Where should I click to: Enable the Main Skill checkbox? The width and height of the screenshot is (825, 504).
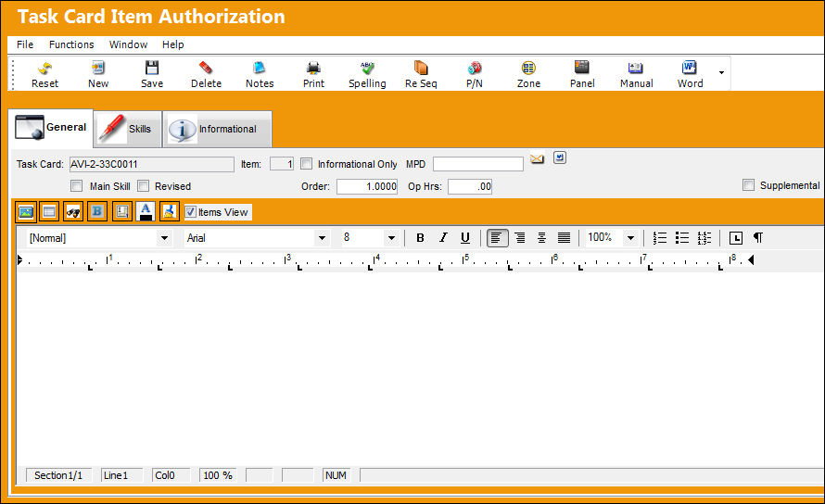pyautogui.click(x=76, y=185)
